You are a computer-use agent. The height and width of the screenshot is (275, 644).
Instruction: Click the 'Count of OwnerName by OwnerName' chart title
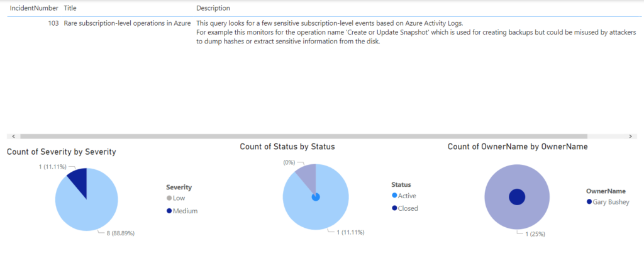point(518,147)
